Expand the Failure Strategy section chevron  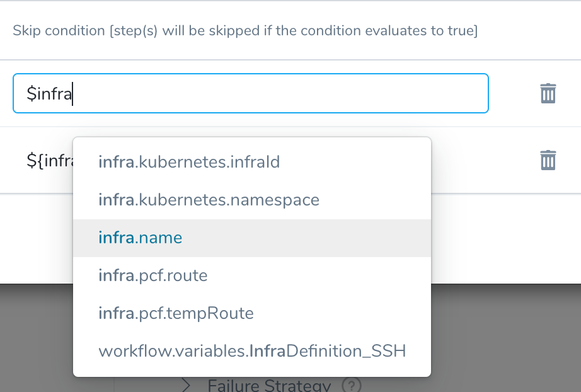[187, 386]
